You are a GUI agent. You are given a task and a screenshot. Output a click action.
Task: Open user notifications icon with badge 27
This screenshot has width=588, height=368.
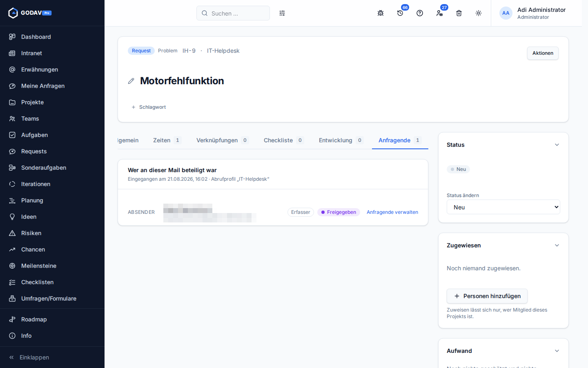tap(439, 13)
